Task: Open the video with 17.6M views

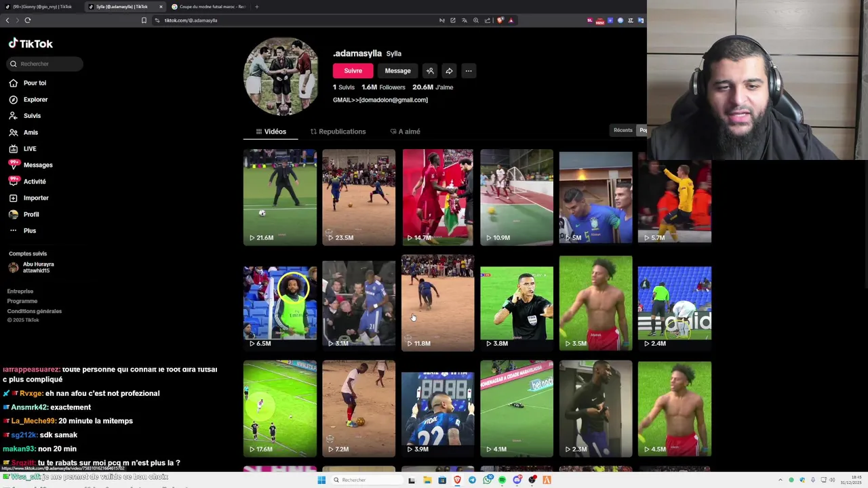Action: tap(280, 409)
